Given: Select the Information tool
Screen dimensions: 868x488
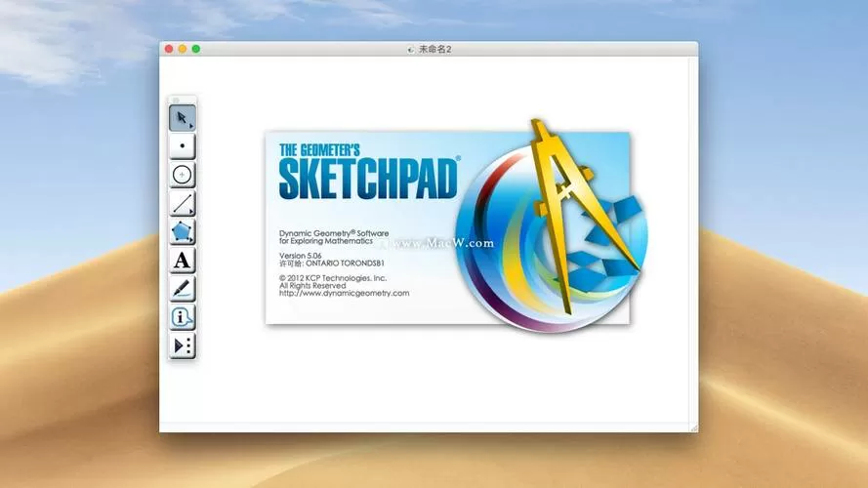Looking at the screenshot, I should [x=183, y=317].
